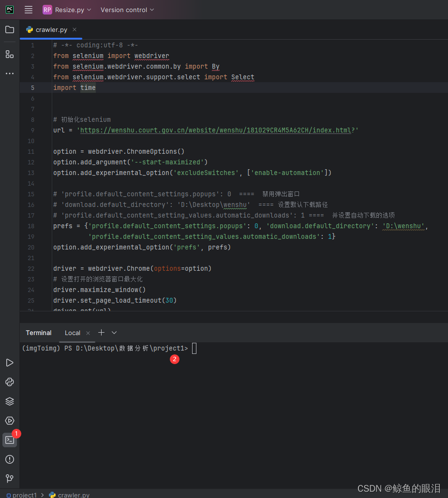448x498 pixels.
Task: Add a new terminal session
Action: coord(101,333)
